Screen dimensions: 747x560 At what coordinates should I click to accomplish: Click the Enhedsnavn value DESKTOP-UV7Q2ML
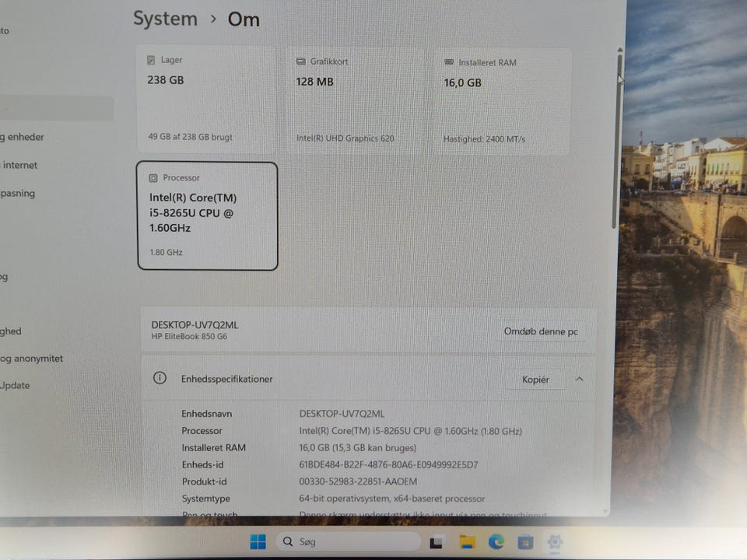(342, 414)
